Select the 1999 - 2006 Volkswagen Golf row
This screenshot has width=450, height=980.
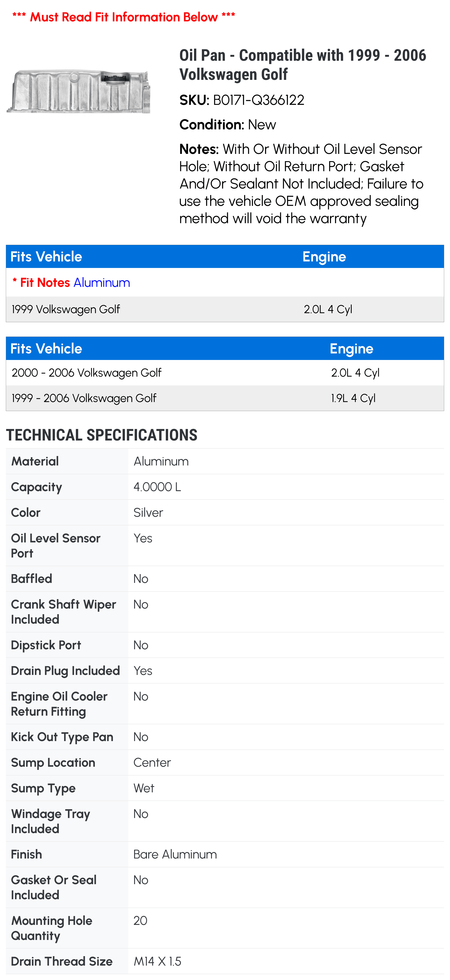(225, 398)
